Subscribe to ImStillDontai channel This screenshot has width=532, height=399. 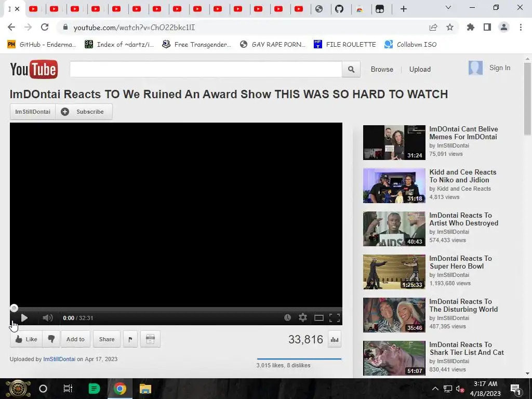tap(84, 112)
